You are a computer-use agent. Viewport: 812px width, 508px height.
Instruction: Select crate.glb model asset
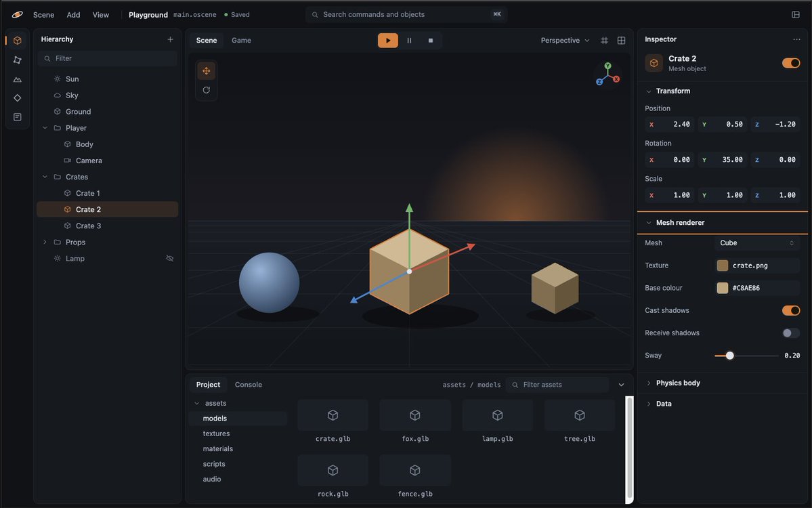(x=333, y=422)
